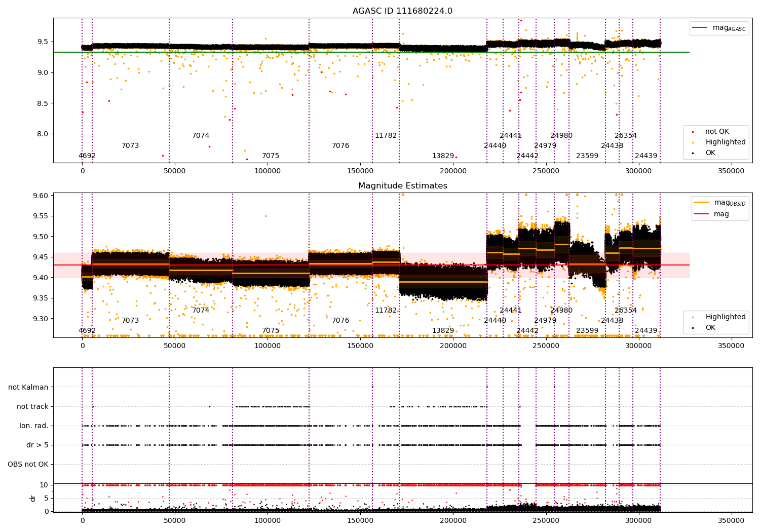Click the "Magnitude Estimates" plot title
This screenshot has height=532, width=760.
point(402,186)
